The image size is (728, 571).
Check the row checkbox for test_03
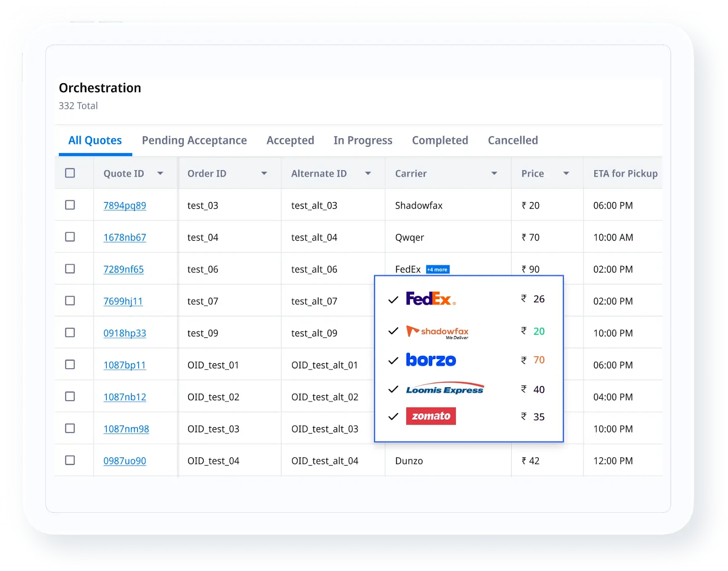click(70, 205)
